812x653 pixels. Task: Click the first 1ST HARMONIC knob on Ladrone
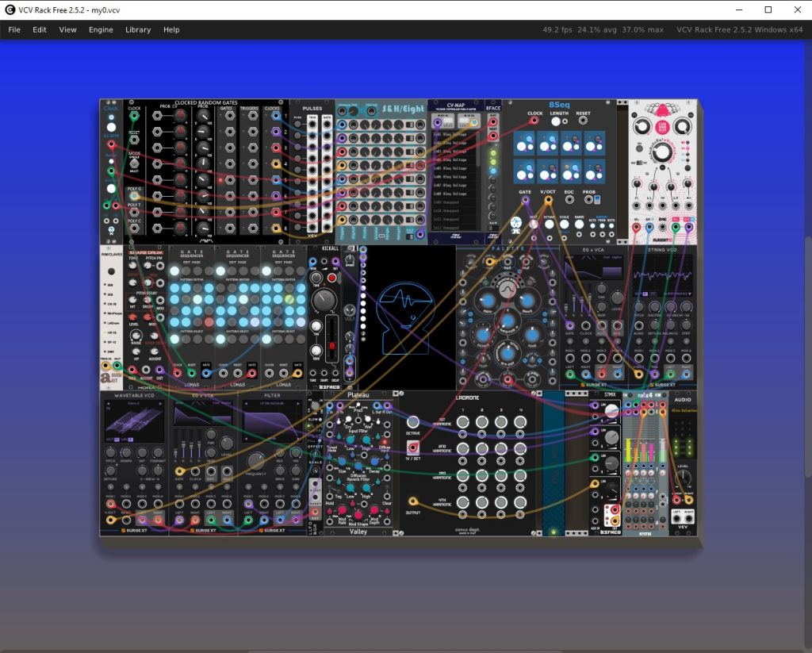[x=462, y=422]
